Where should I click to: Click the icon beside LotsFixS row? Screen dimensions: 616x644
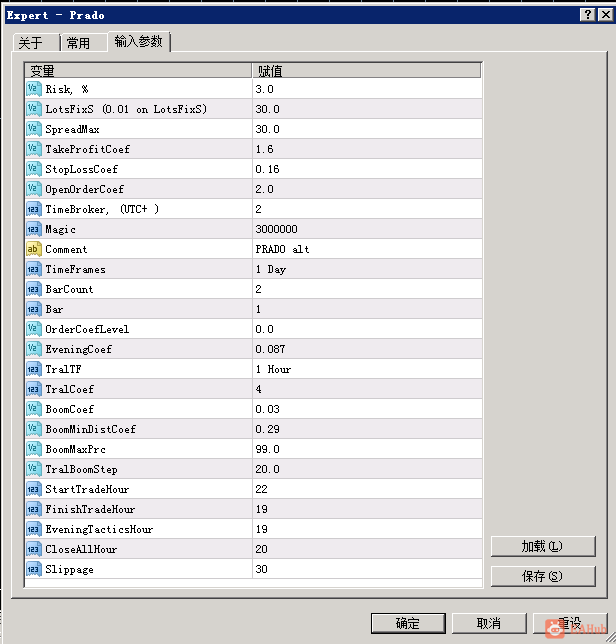point(34,109)
